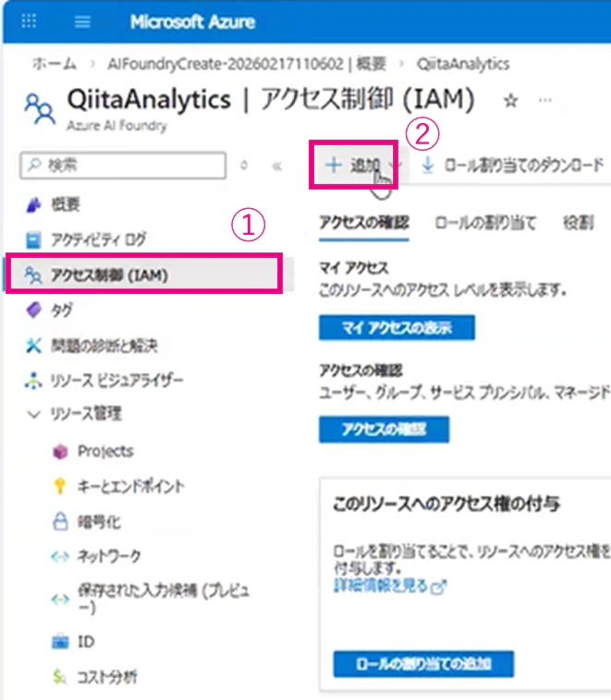Viewport: 611px width, 700px height.
Task: Click the Microsoft Azure title
Action: [192, 21]
